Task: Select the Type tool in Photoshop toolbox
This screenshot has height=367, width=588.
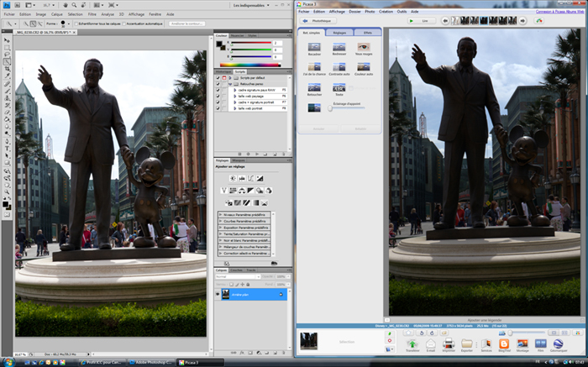Action: click(7, 149)
